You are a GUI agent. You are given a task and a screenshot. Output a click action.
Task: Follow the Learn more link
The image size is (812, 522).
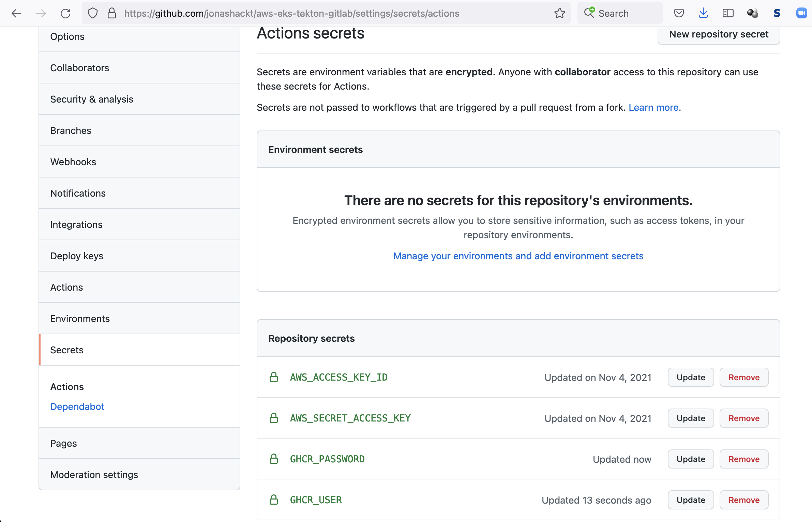[x=653, y=107]
